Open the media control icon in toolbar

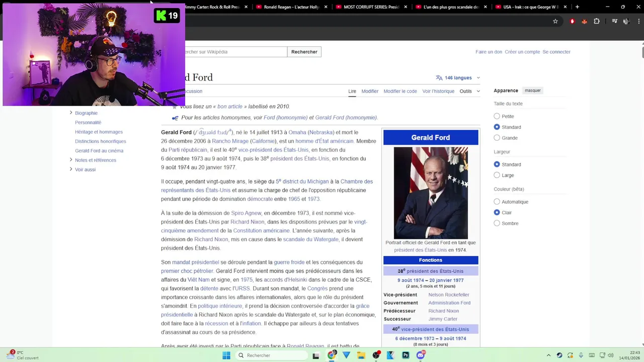click(615, 21)
